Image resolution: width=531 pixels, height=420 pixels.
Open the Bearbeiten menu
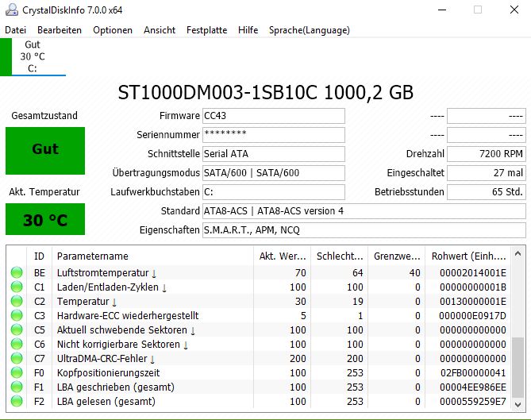(60, 30)
